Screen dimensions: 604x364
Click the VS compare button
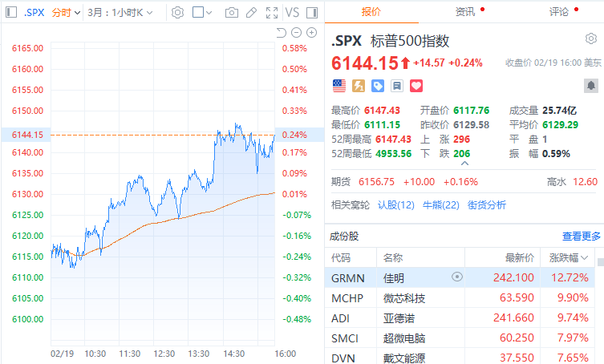point(292,12)
